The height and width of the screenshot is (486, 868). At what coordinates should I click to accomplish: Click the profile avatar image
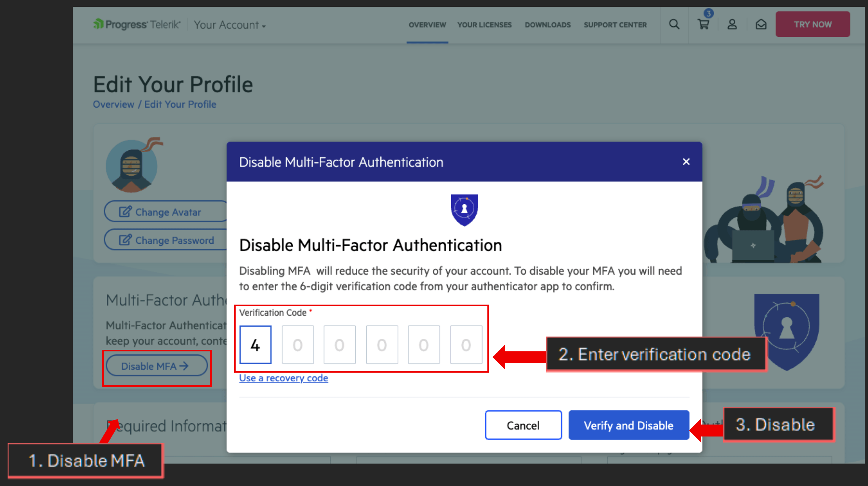[131, 166]
